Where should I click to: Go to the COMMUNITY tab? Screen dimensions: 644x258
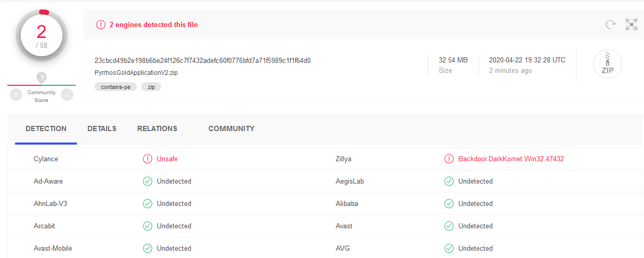(231, 128)
